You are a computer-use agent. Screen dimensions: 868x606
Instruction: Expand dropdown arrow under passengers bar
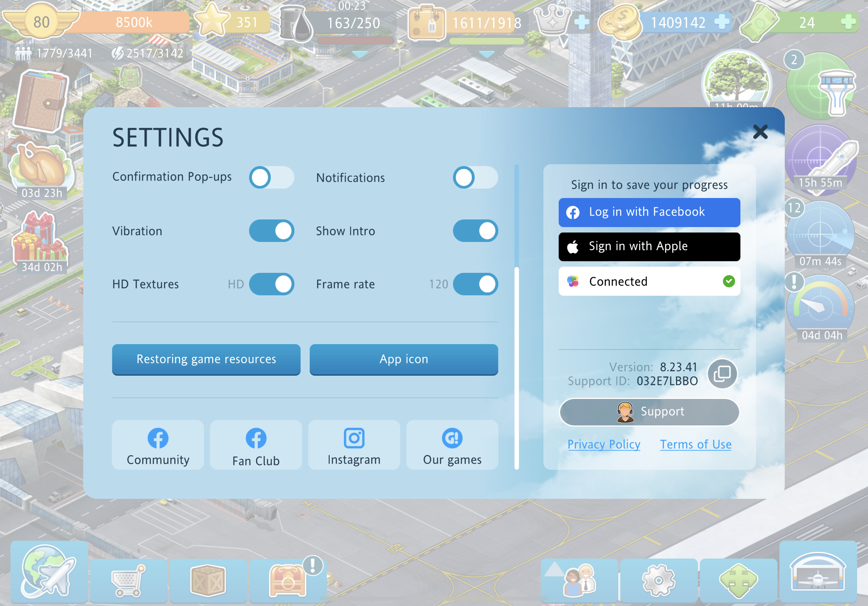[x=487, y=54]
